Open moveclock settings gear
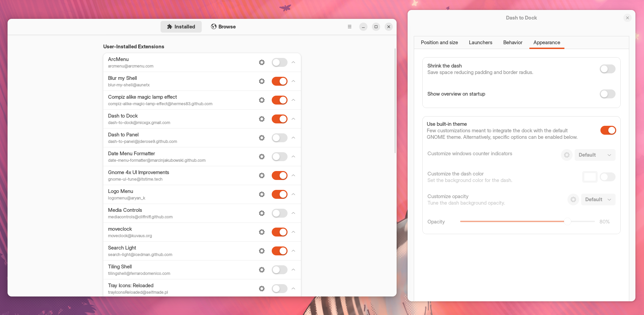Viewport: 644px width, 315px height. pyautogui.click(x=262, y=232)
